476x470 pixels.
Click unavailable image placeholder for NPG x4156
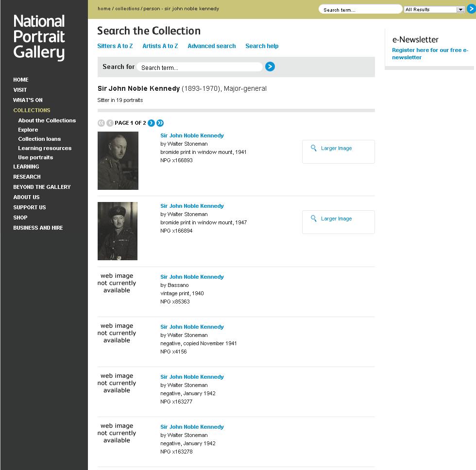[x=117, y=333]
